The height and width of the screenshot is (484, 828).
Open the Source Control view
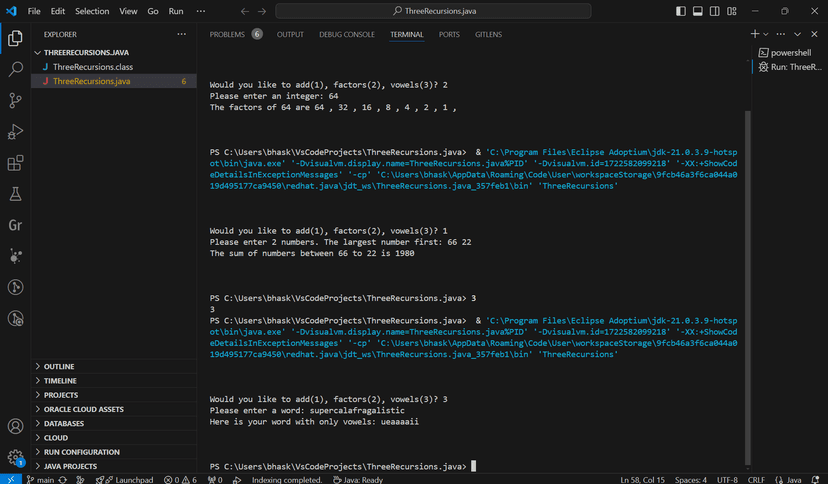(15, 100)
